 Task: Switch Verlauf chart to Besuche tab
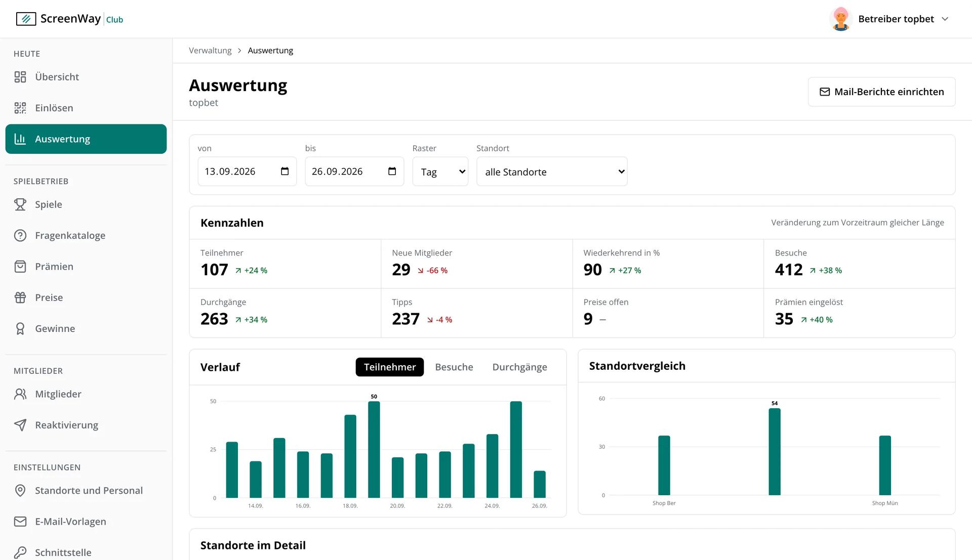tap(454, 367)
